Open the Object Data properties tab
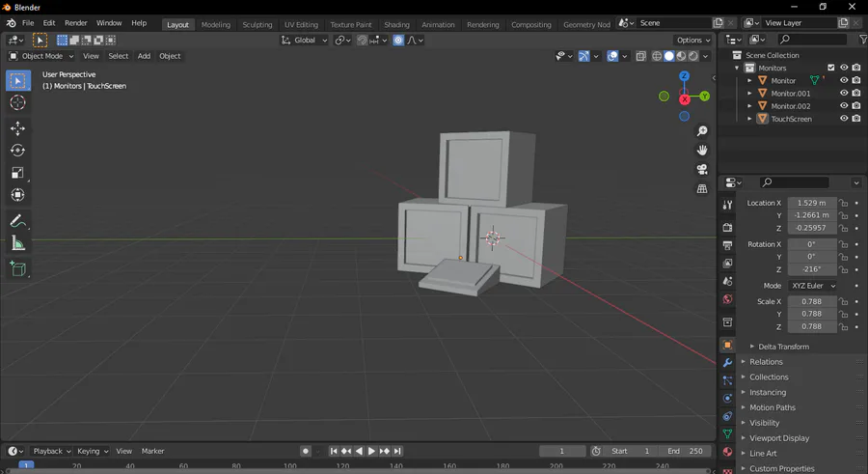868x474 pixels. [x=727, y=434]
